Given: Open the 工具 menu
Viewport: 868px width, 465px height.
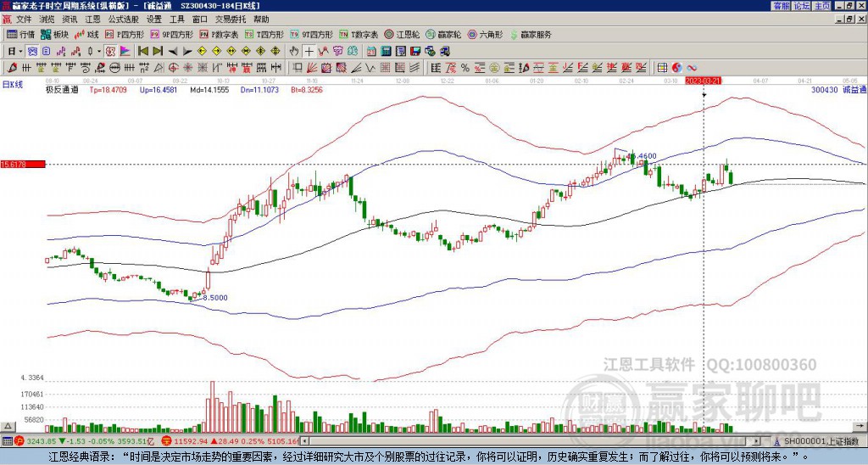Looking at the screenshot, I should pos(176,20).
